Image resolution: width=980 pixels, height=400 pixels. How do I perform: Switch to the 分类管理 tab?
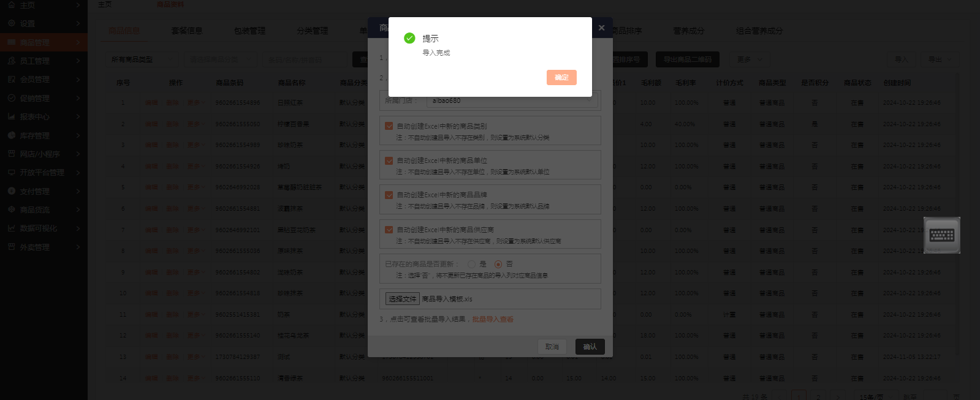tap(313, 31)
